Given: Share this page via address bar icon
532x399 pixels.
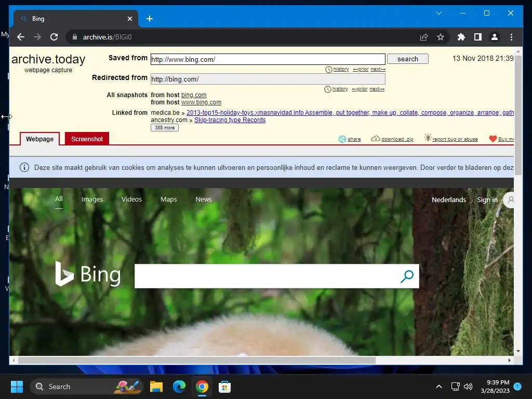Looking at the screenshot, I should coord(424,37).
